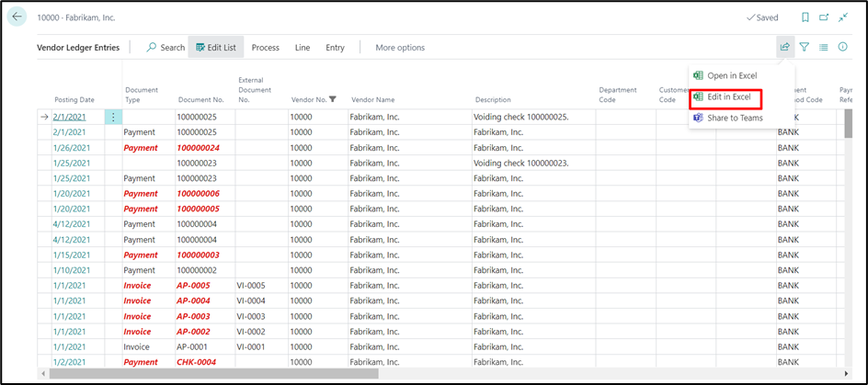Select document number AP-0005
The image size is (868, 385).
pos(194,286)
